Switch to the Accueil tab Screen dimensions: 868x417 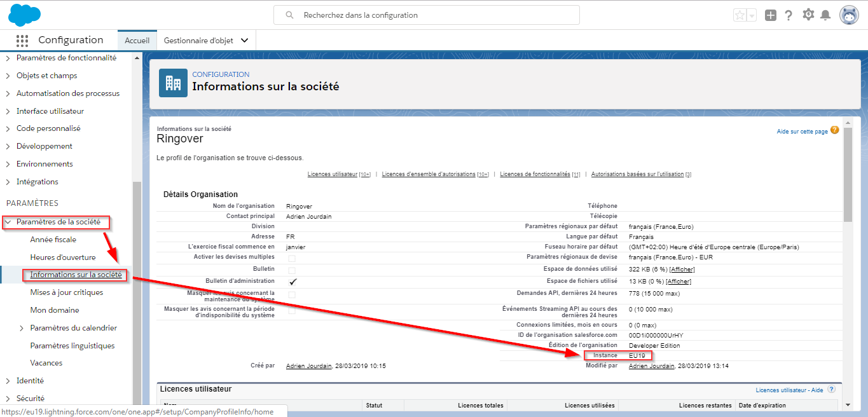pyautogui.click(x=137, y=40)
